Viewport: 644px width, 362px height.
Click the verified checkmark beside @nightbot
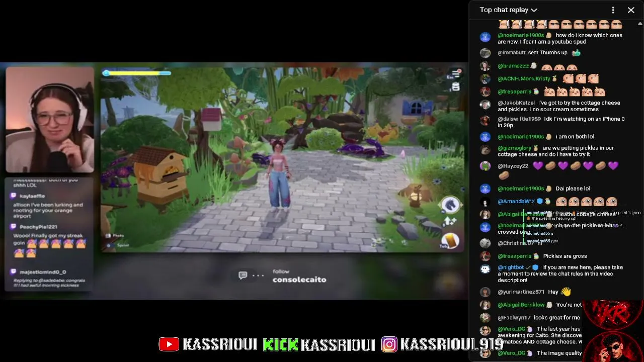pyautogui.click(x=528, y=267)
